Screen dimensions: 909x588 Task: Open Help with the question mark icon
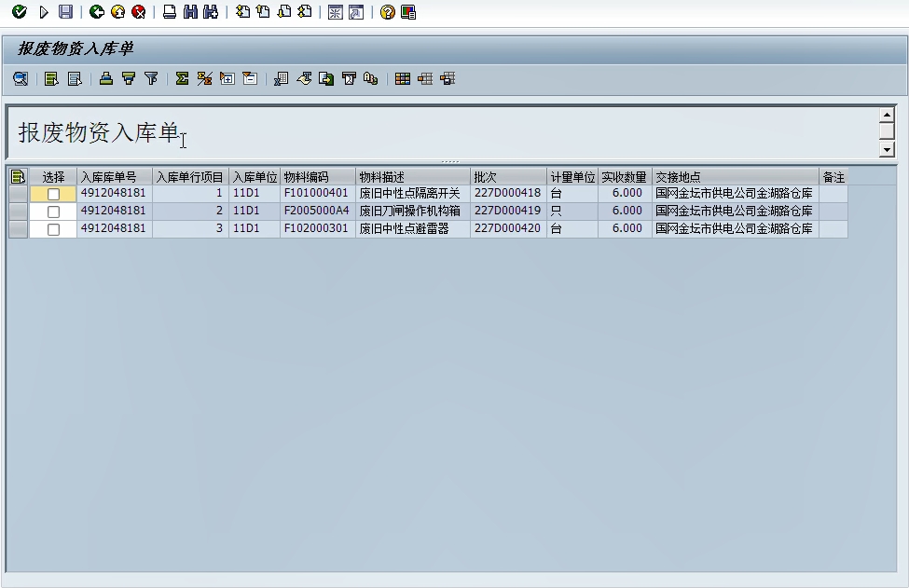coord(387,12)
